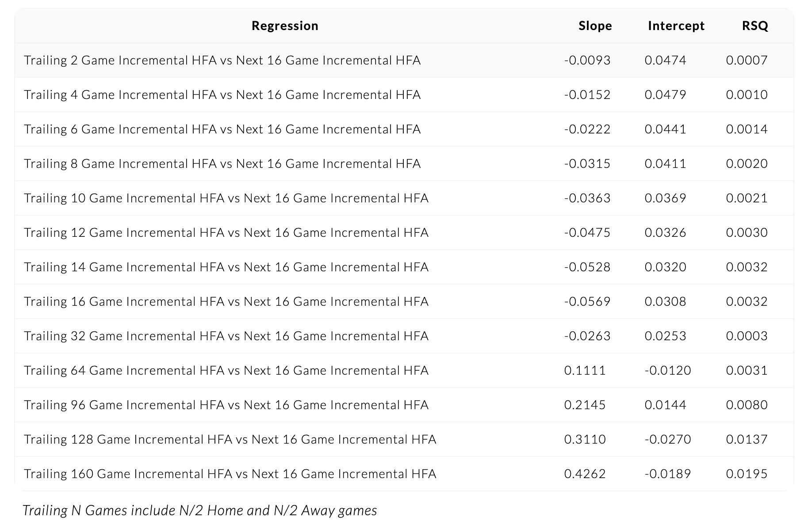
Task: Click the negative intercept -0.0120
Action: click(667, 370)
